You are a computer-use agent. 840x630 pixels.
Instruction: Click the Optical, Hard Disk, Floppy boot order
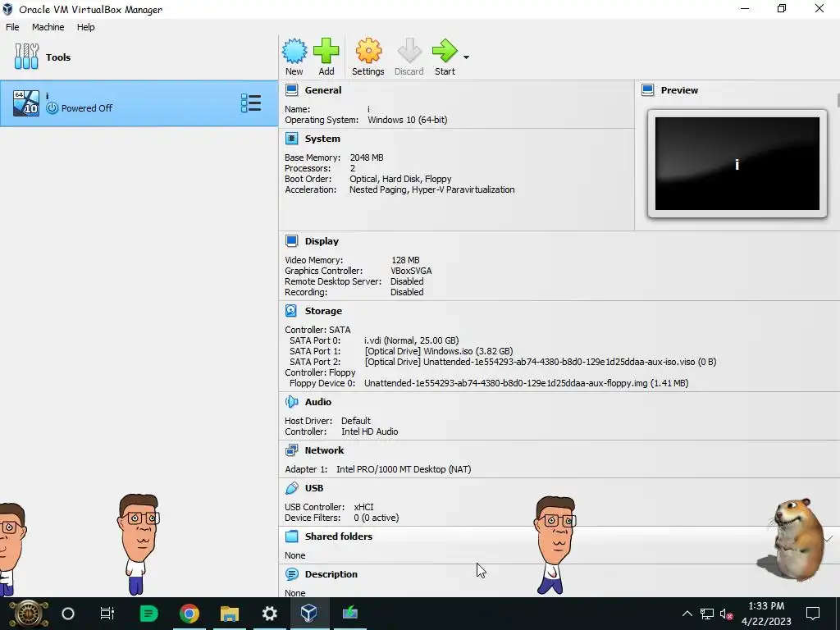[400, 179]
